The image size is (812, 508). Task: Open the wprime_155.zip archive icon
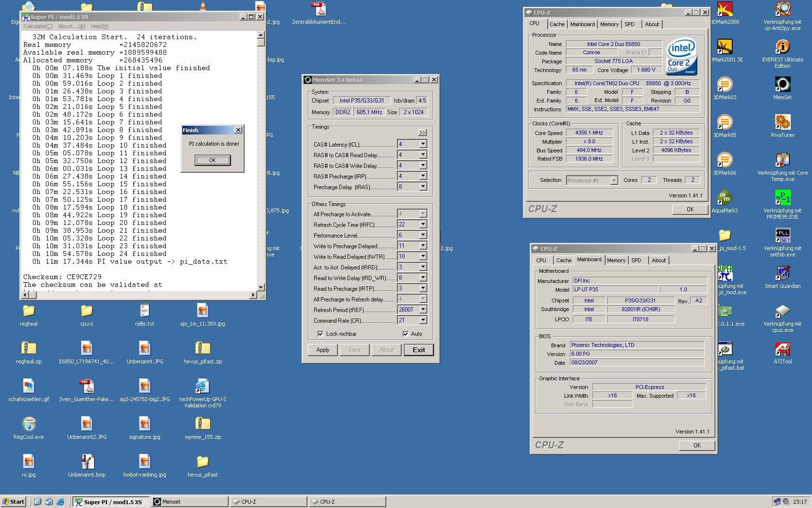point(203,424)
